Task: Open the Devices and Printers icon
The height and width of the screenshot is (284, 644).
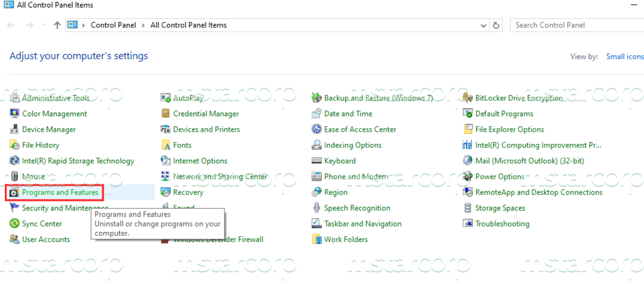Action: tap(165, 129)
